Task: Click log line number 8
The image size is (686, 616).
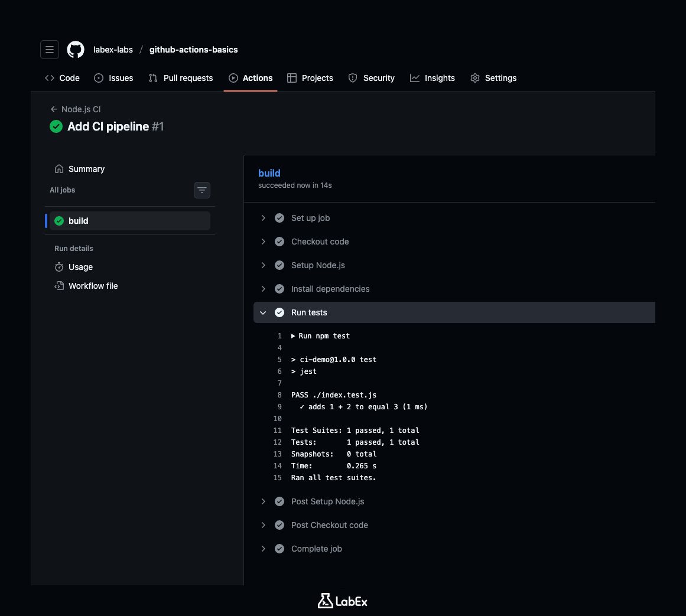Action: point(279,395)
